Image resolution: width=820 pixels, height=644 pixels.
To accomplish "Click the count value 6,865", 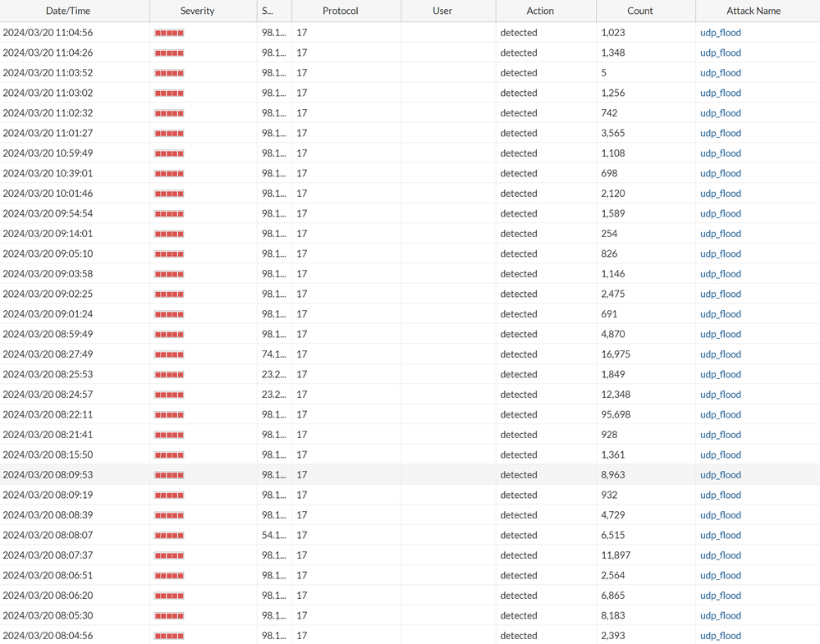I will pos(613,596).
